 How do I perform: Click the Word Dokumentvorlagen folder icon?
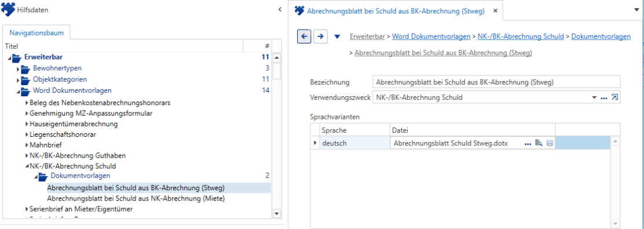click(x=25, y=91)
